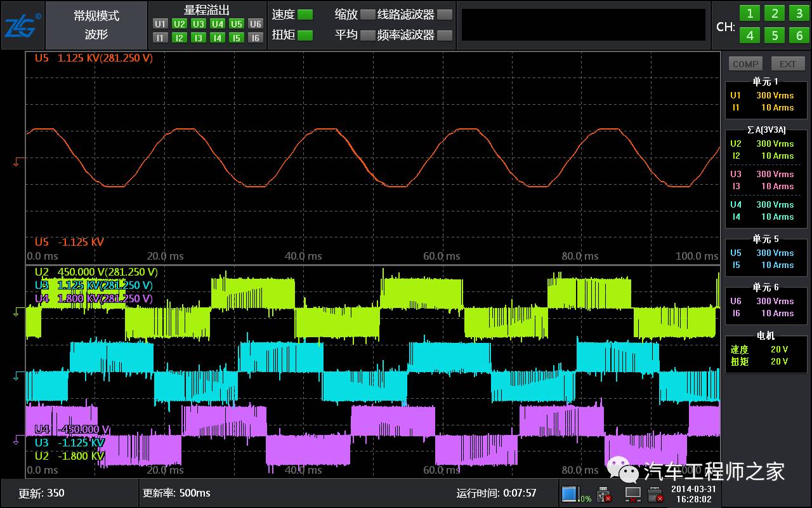This screenshot has width=812, height=508.
Task: Click the black message display field
Action: (x=584, y=25)
